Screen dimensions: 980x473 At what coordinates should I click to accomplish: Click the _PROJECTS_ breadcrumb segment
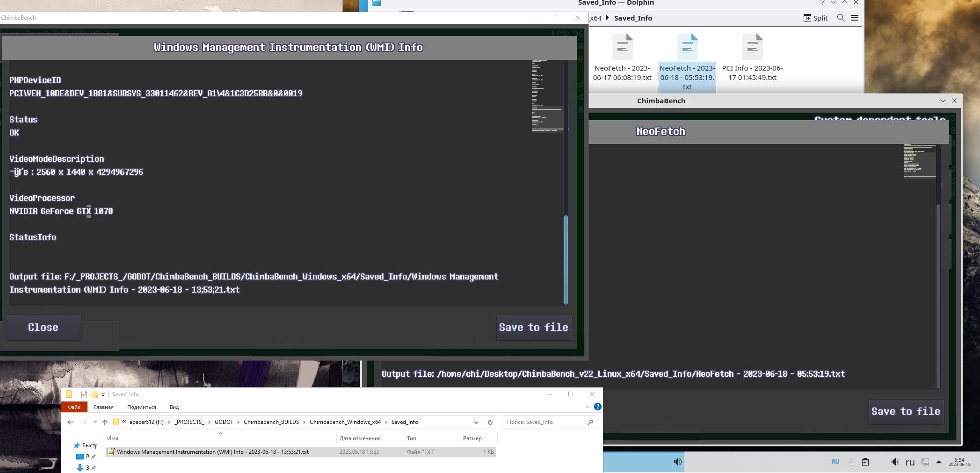click(x=189, y=422)
